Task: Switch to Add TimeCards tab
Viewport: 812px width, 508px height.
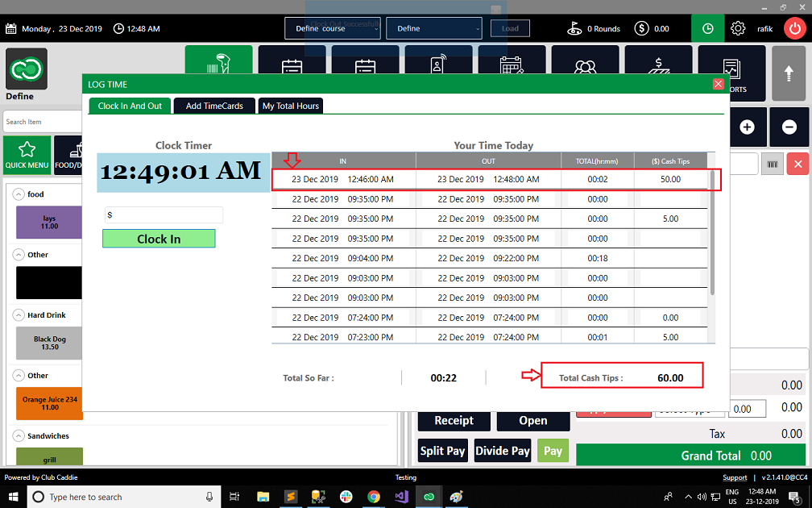Action: point(214,106)
